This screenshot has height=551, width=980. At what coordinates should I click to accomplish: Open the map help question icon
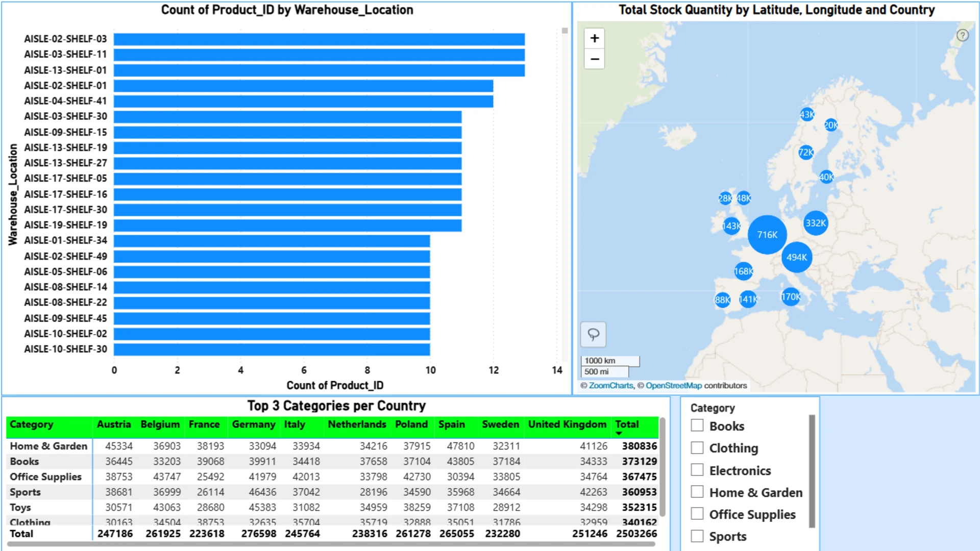click(962, 35)
